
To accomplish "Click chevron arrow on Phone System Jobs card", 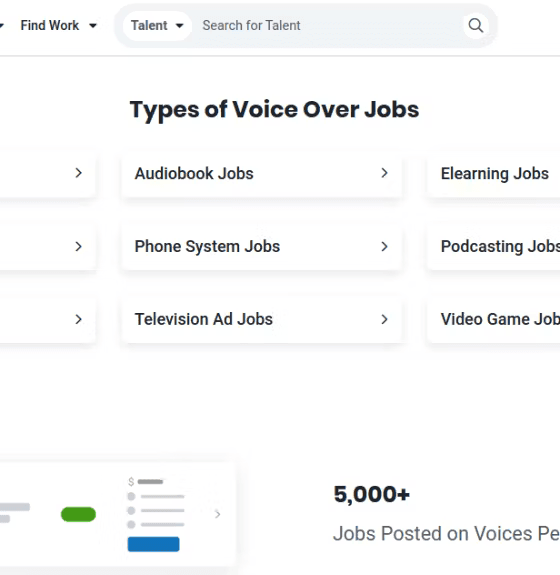I will click(384, 246).
